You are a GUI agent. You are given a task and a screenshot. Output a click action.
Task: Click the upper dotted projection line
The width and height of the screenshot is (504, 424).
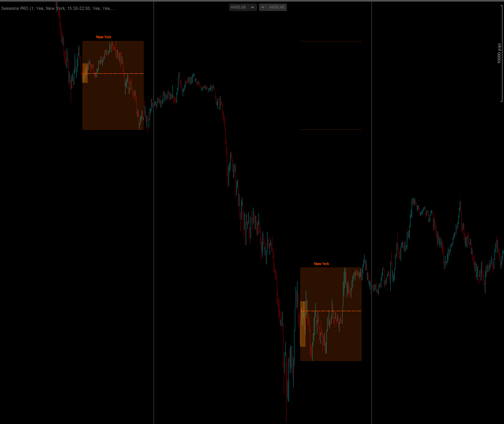click(x=330, y=41)
